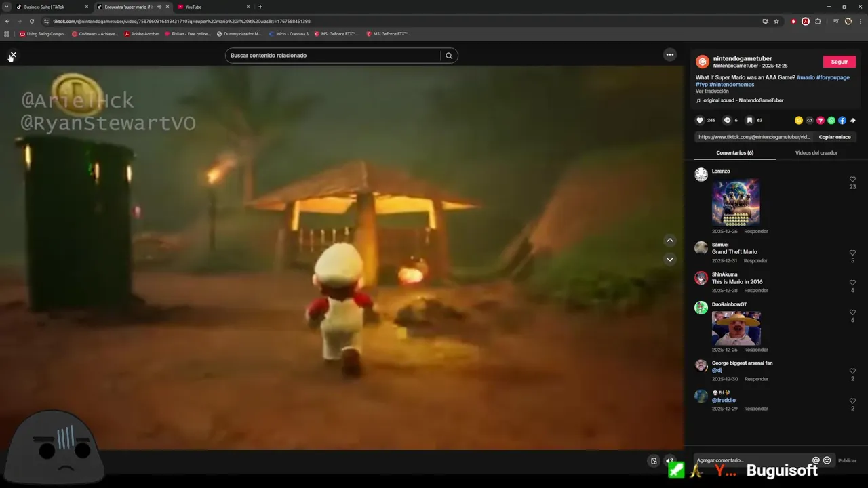Open the nintendogametuber username link
Image resolution: width=868 pixels, height=488 pixels.
coord(743,58)
